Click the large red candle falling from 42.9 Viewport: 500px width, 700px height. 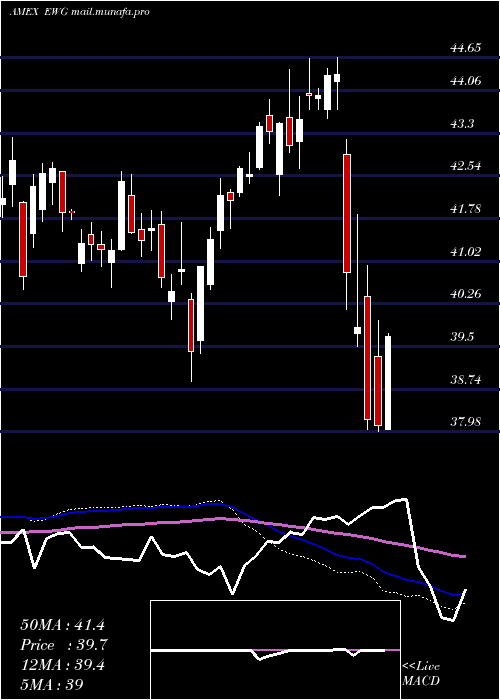click(x=347, y=213)
